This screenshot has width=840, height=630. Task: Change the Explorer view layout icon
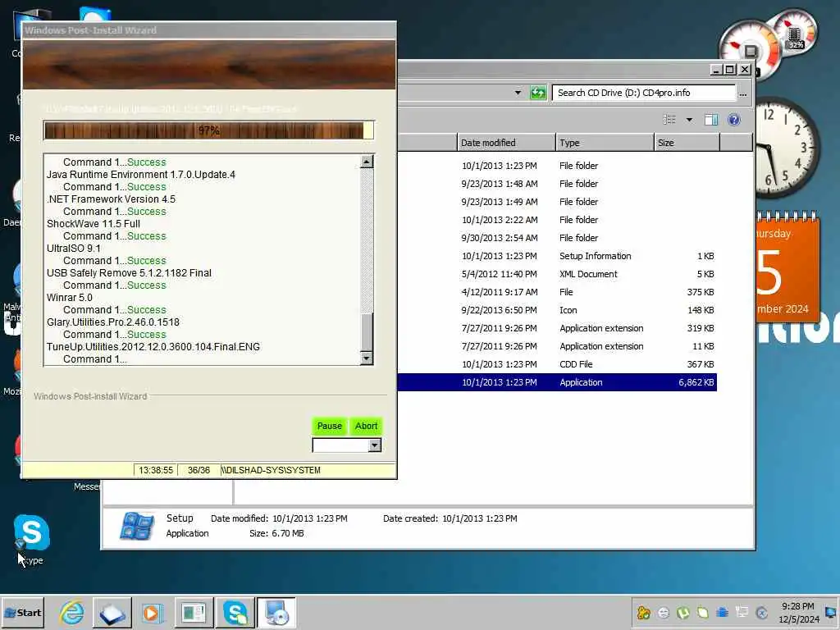point(669,120)
